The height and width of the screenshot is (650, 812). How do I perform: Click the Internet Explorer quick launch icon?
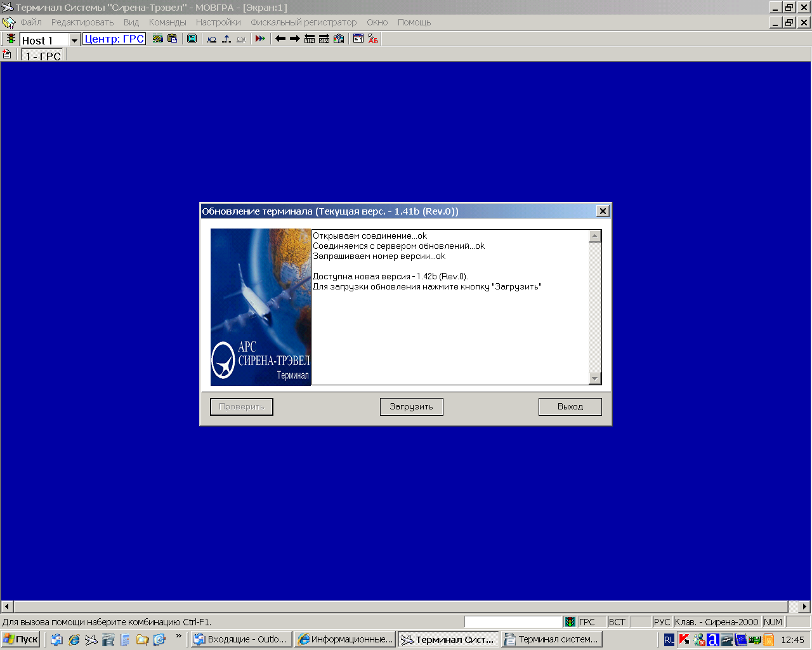[74, 640]
